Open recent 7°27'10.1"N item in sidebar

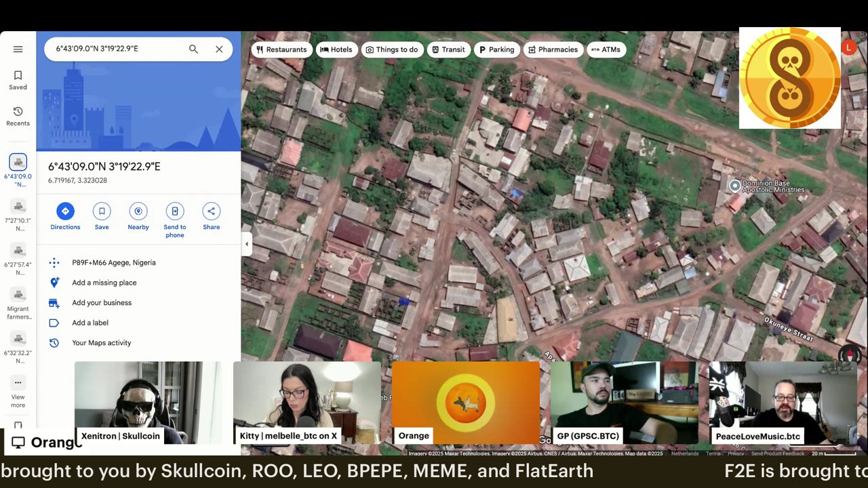18,215
